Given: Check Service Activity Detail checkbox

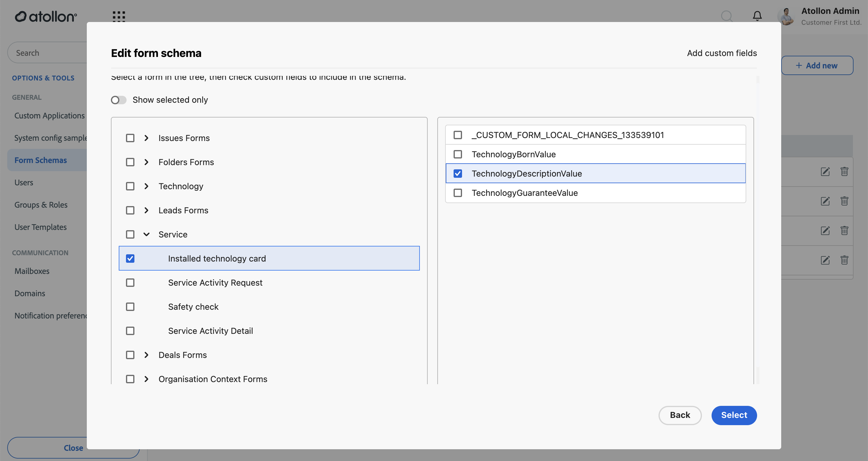Looking at the screenshot, I should pyautogui.click(x=130, y=331).
